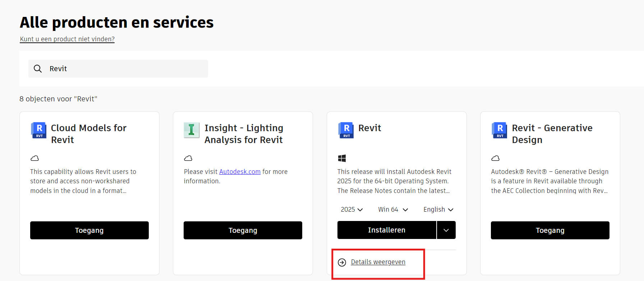Open the 2025 version dropdown
The width and height of the screenshot is (644, 281).
pos(351,209)
